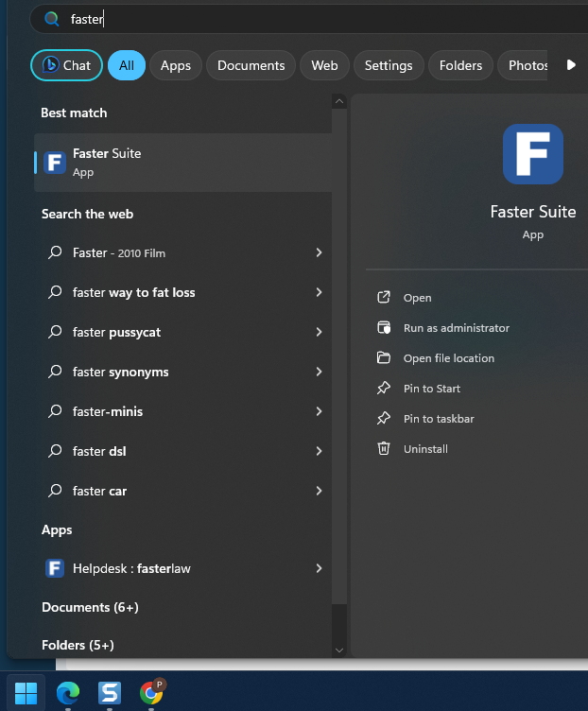Open Bing Chat tab
The height and width of the screenshot is (711, 588).
click(x=66, y=65)
